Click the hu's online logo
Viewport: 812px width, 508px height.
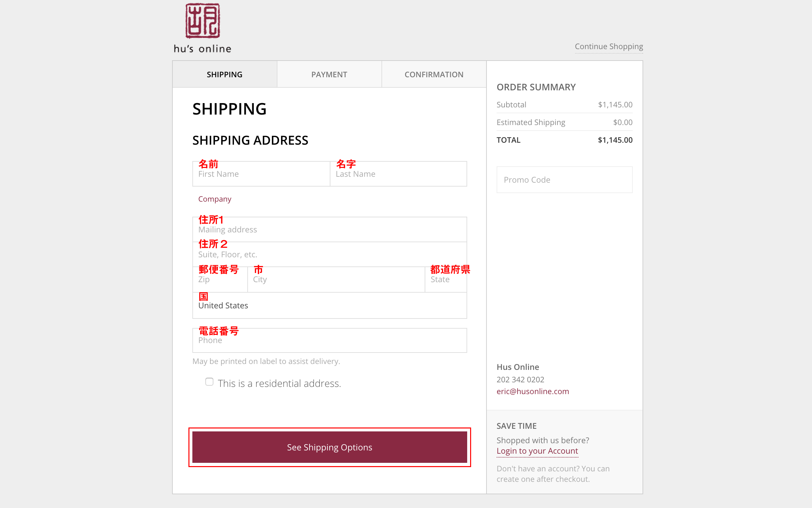click(x=203, y=28)
